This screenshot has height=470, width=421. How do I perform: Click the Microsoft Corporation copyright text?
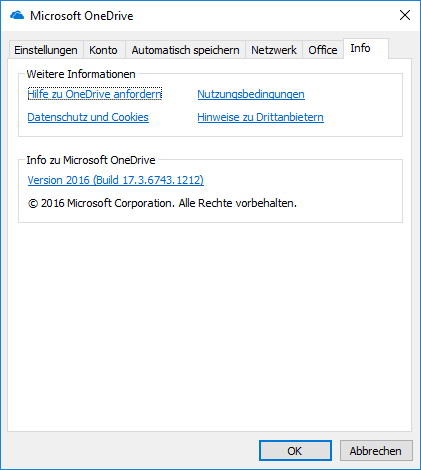tap(162, 203)
